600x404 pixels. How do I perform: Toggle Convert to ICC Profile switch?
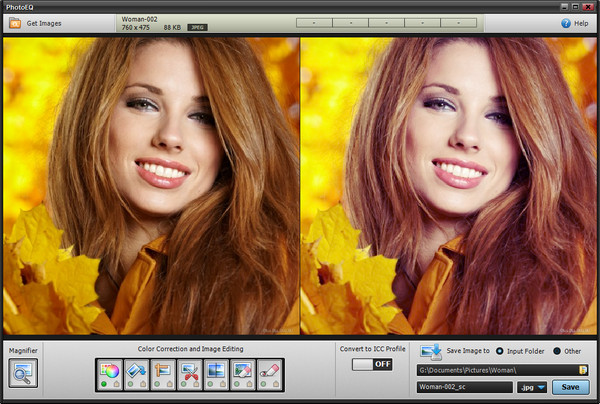coord(370,365)
